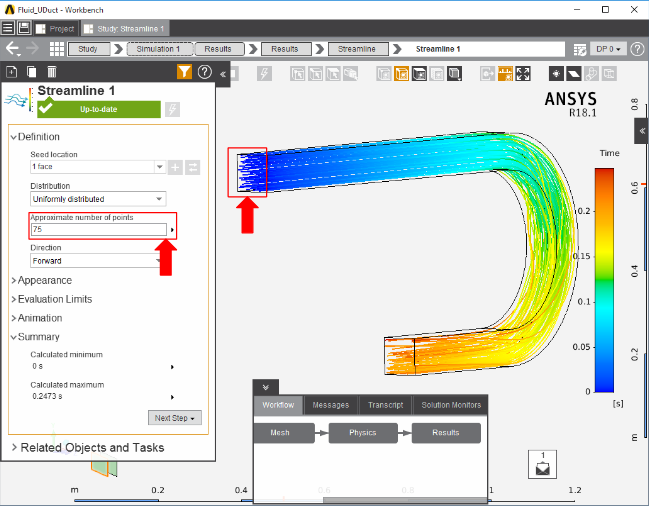Open the message inbox notification icon

tap(542, 464)
